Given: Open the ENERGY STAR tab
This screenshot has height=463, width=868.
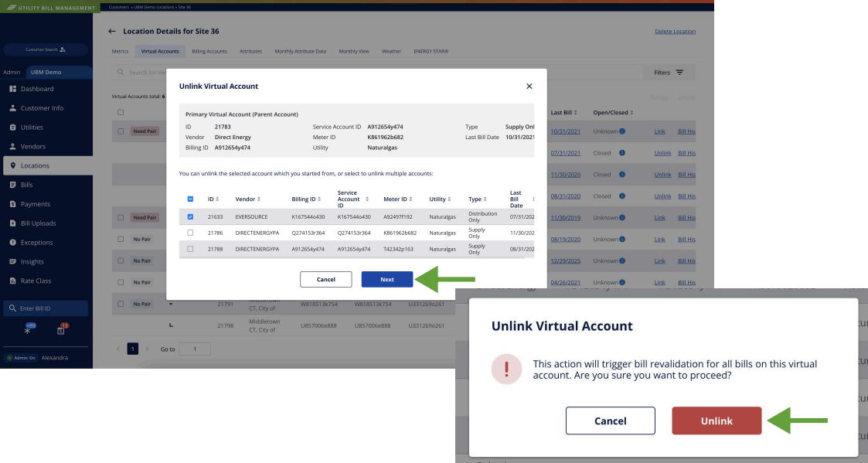Looking at the screenshot, I should tap(431, 52).
